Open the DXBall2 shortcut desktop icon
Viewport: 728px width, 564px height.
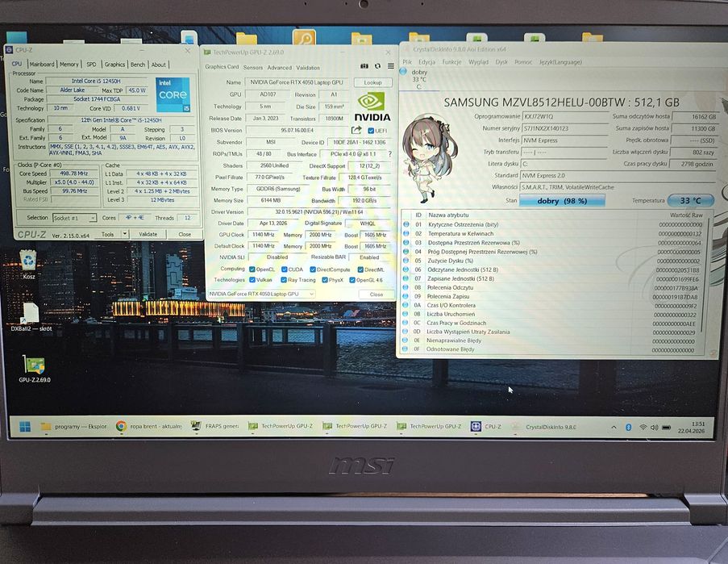[31, 317]
